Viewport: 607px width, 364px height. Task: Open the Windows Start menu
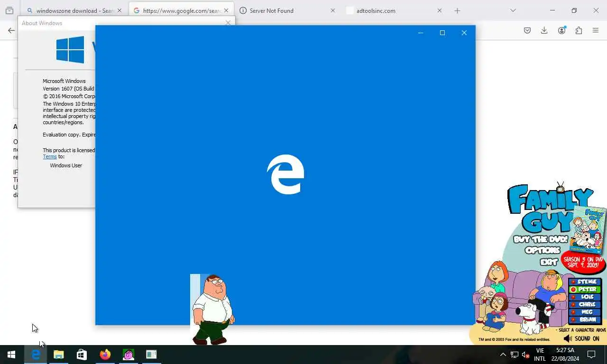tap(11, 355)
